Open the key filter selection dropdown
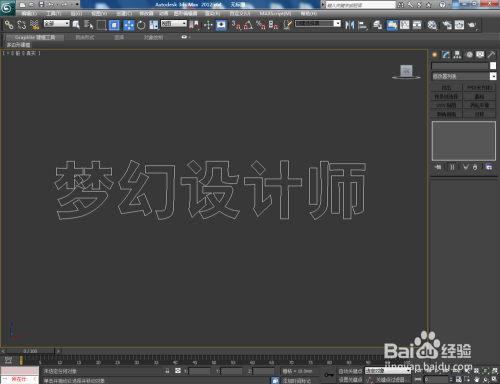 [x=388, y=371]
